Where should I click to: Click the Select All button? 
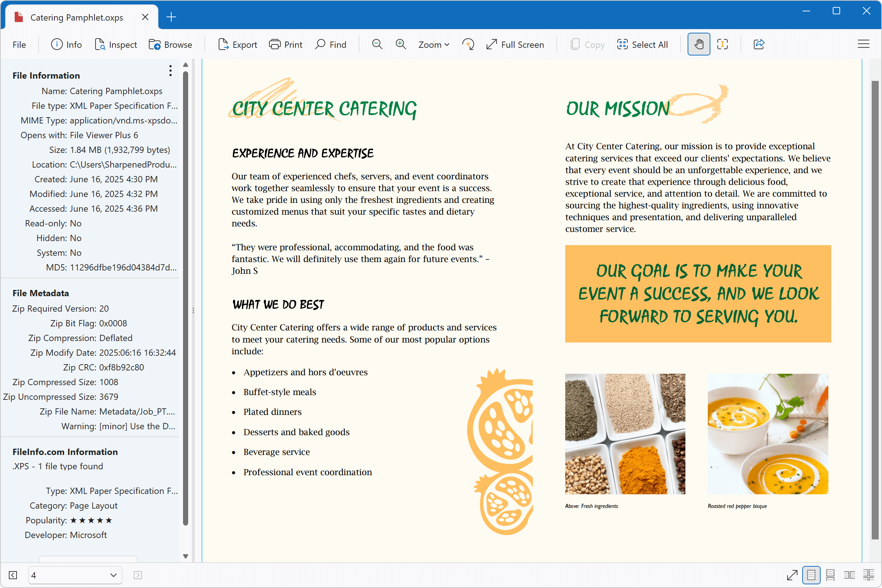(x=643, y=44)
